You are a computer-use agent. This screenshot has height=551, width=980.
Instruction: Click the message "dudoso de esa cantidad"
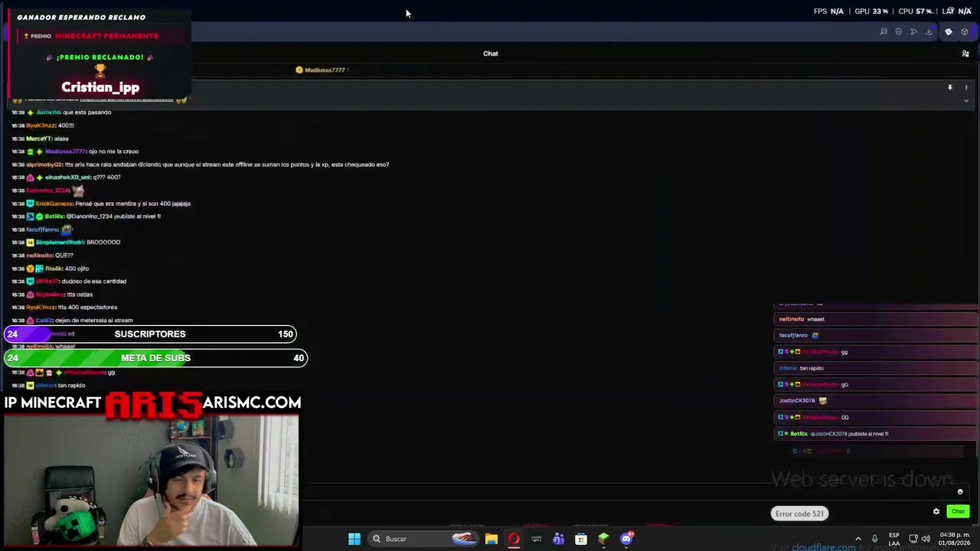pyautogui.click(x=96, y=282)
